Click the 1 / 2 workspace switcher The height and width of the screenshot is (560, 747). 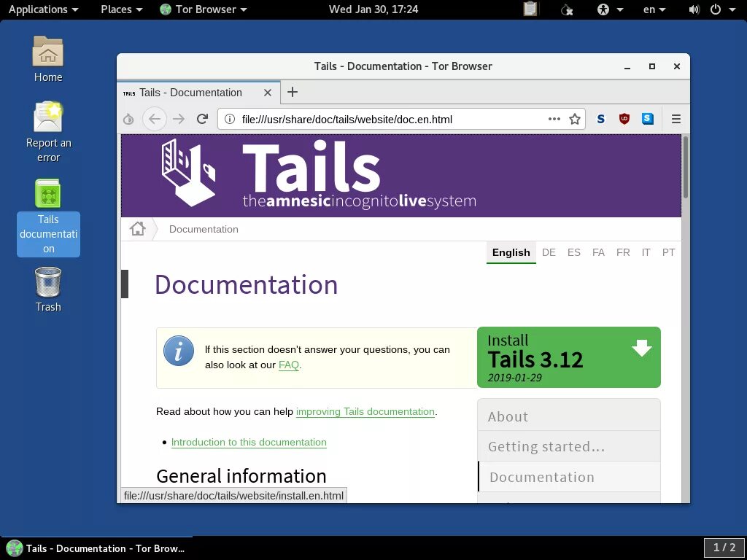[x=724, y=548]
